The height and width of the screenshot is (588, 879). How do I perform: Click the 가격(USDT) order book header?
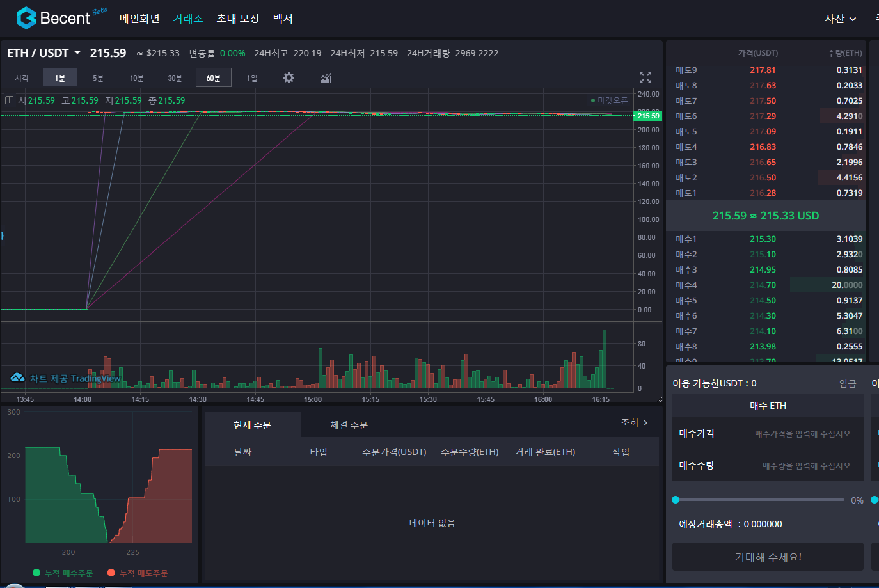click(x=758, y=53)
